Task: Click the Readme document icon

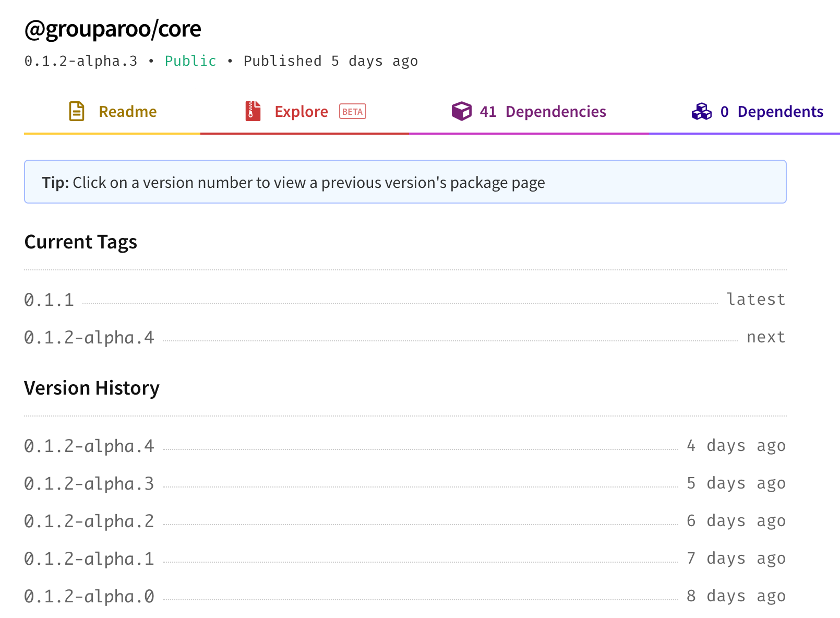Action: pyautogui.click(x=77, y=111)
